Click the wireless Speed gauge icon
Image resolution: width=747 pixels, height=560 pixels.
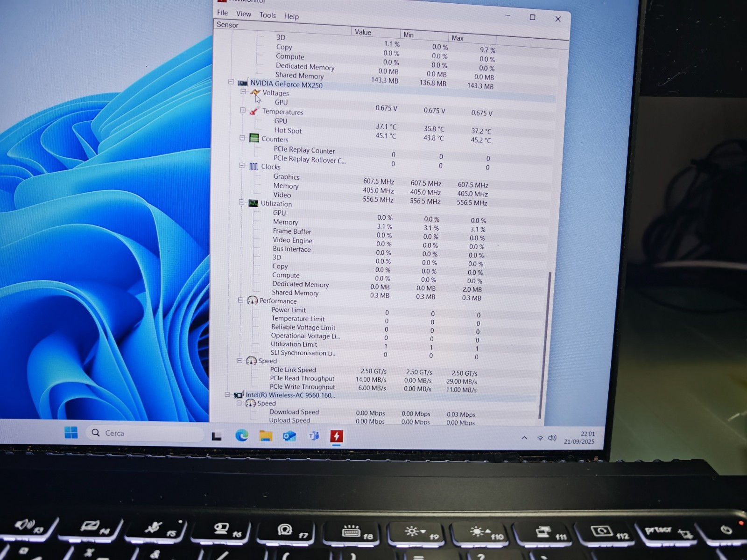[x=251, y=403]
